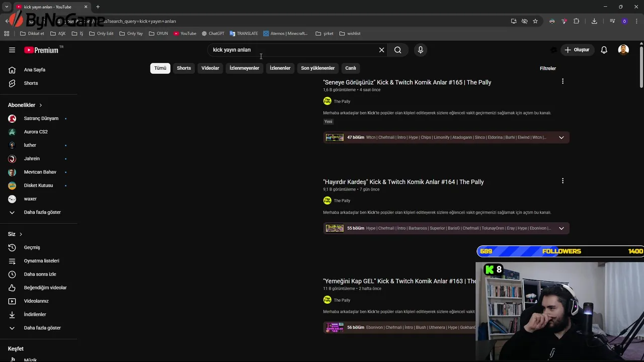Select the Videolar filter chip
This screenshot has width=644, height=362.
tap(210, 68)
